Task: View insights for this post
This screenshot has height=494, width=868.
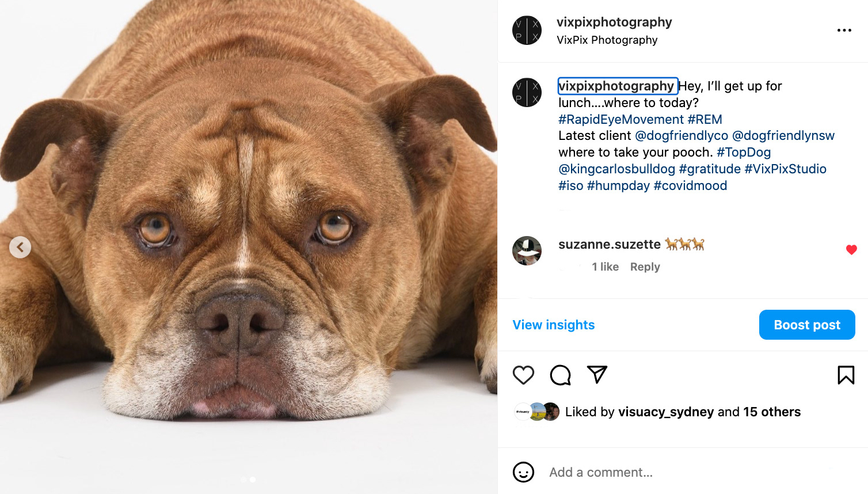Action: (553, 325)
